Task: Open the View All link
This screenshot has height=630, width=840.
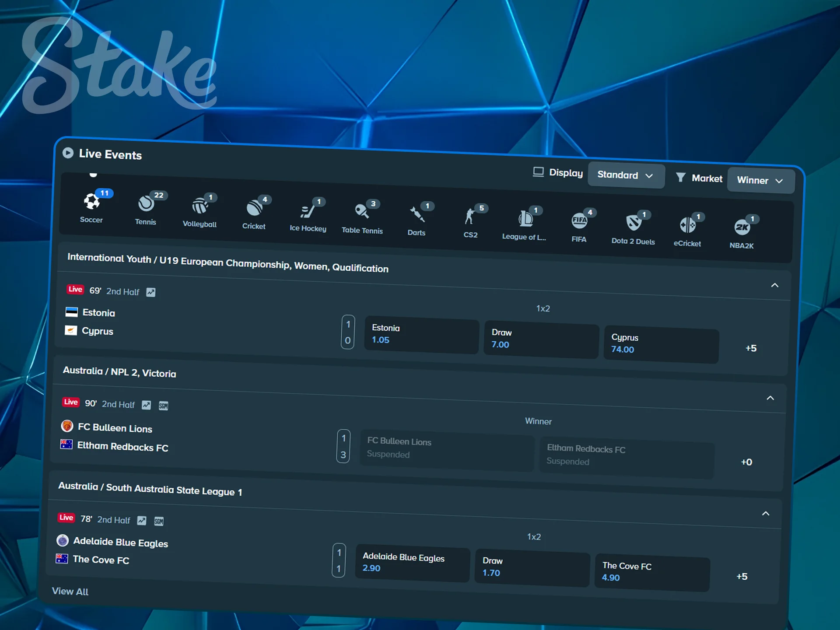Action: [x=70, y=591]
